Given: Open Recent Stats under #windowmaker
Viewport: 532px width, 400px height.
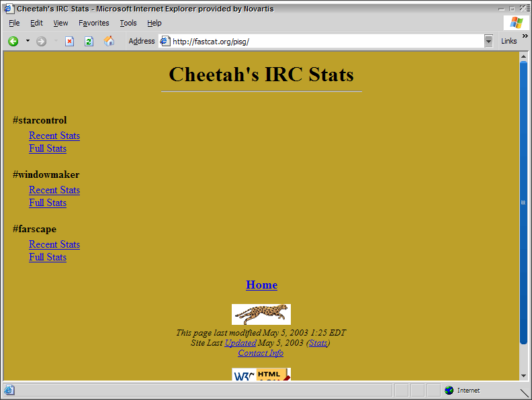Looking at the screenshot, I should 54,190.
